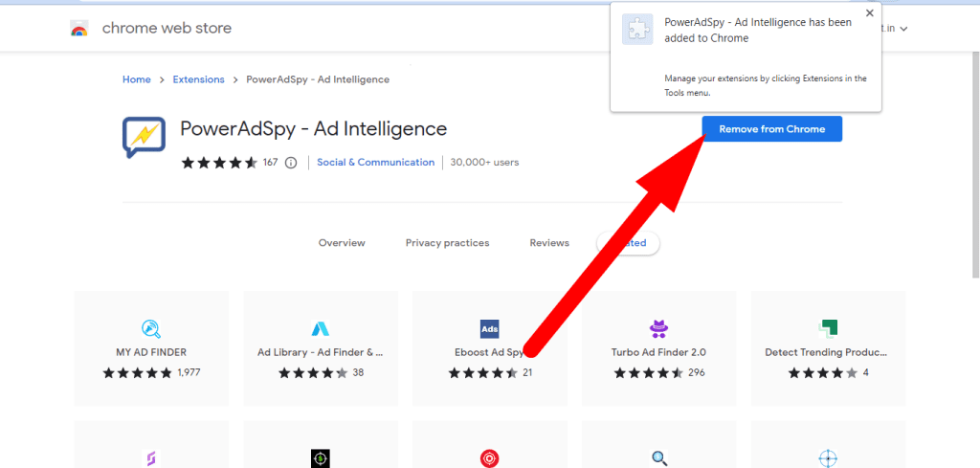The width and height of the screenshot is (980, 468).
Task: Open the Eboost Ad Spy title
Action: click(489, 352)
